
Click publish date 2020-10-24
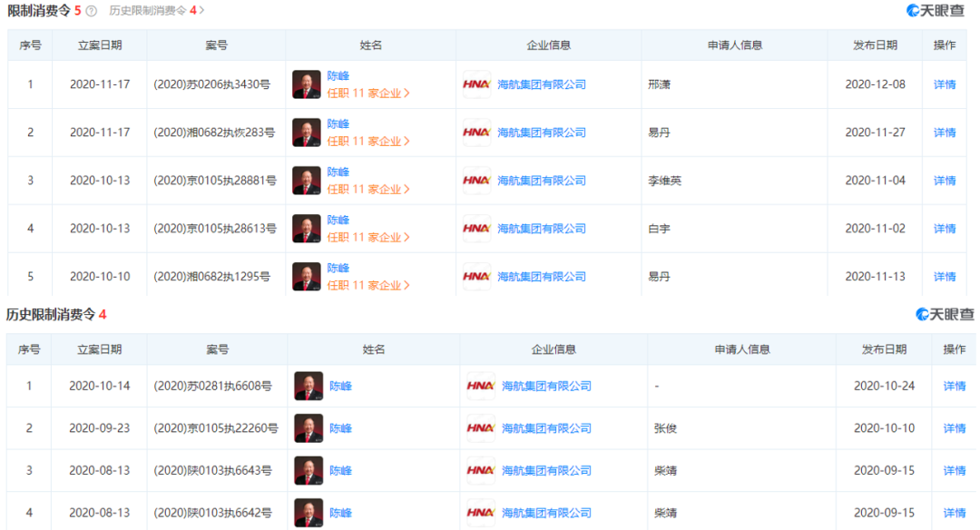(884, 387)
